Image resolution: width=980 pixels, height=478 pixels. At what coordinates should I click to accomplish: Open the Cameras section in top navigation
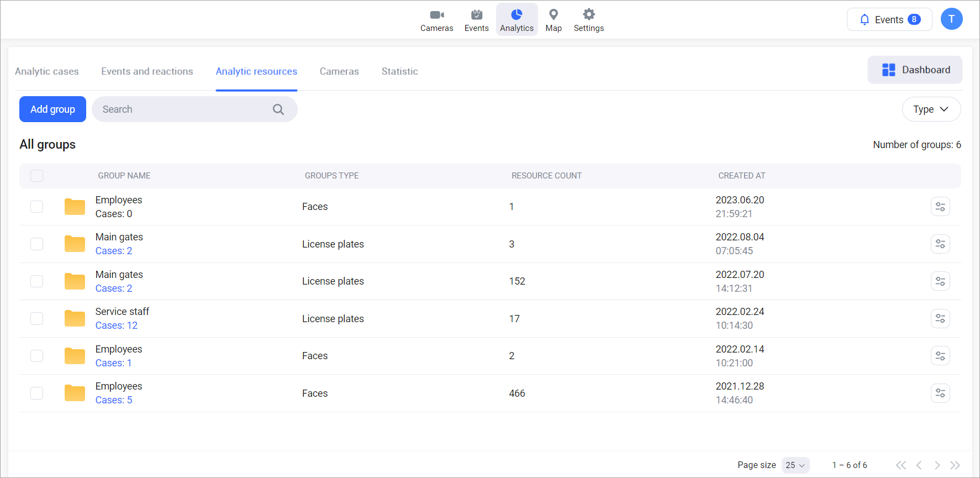[x=436, y=20]
